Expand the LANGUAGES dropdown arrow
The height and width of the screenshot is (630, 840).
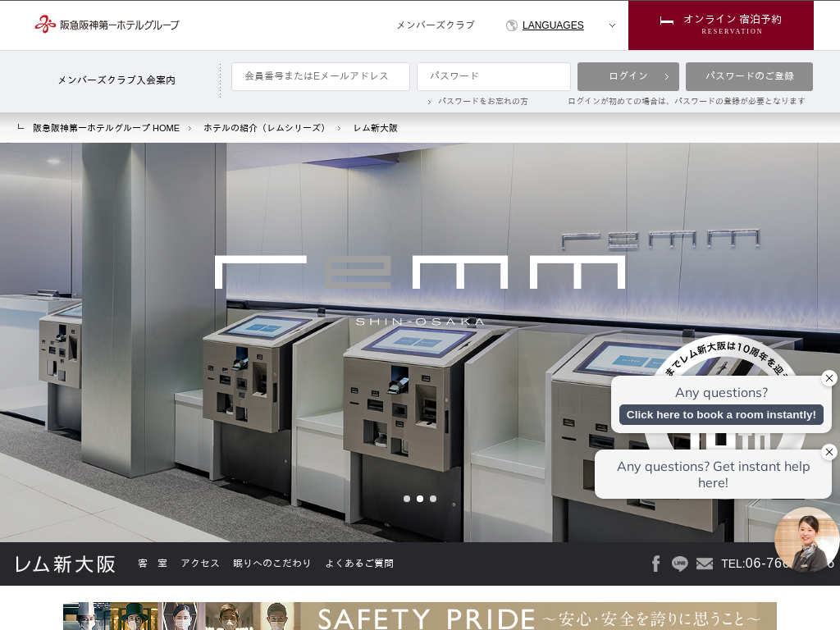click(x=612, y=25)
